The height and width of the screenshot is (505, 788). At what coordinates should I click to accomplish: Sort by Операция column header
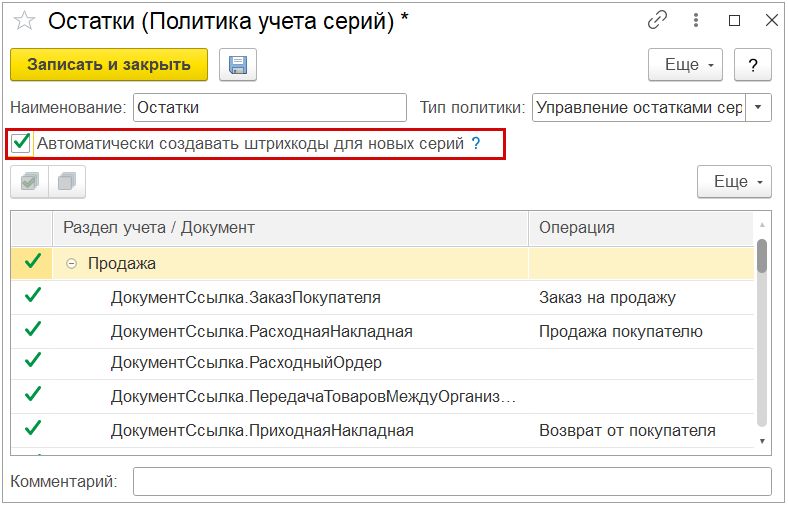(640, 227)
